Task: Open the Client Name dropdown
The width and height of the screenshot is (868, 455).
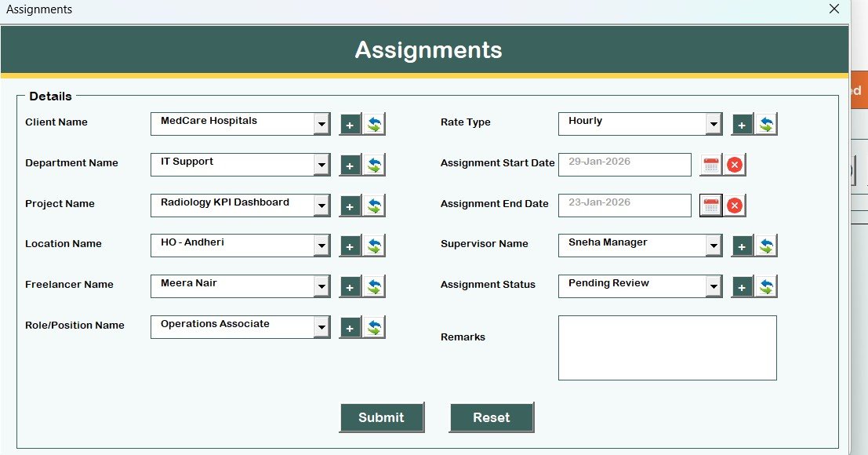Action: click(323, 123)
